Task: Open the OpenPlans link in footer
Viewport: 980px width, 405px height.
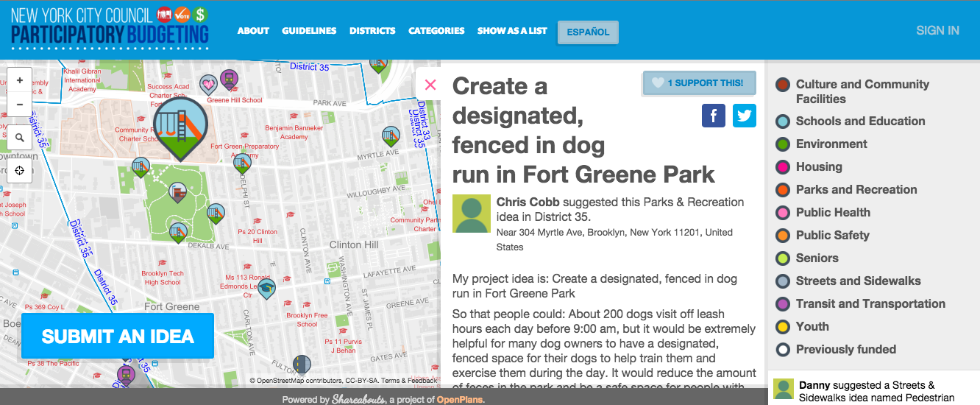Action: tap(460, 400)
